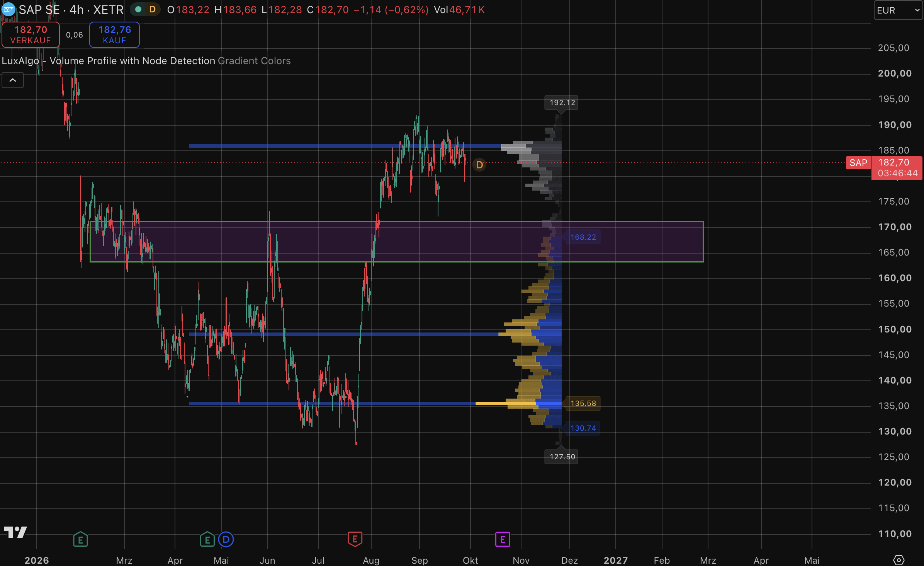Click the orange D badge in the header
Screen dimensions: 924x566
153,9
